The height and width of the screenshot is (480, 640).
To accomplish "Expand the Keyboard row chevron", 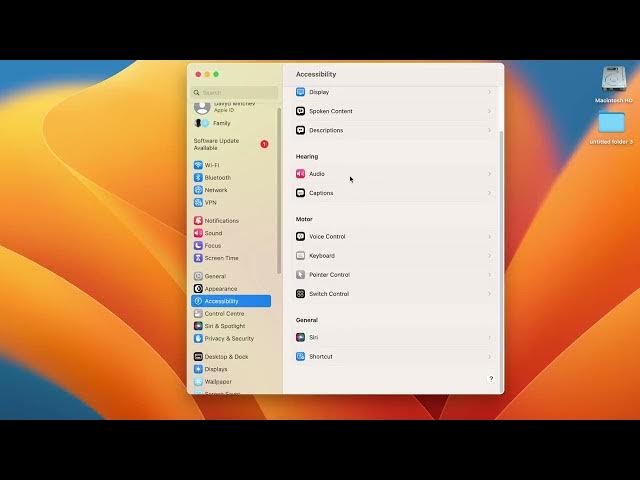I will tap(489, 256).
